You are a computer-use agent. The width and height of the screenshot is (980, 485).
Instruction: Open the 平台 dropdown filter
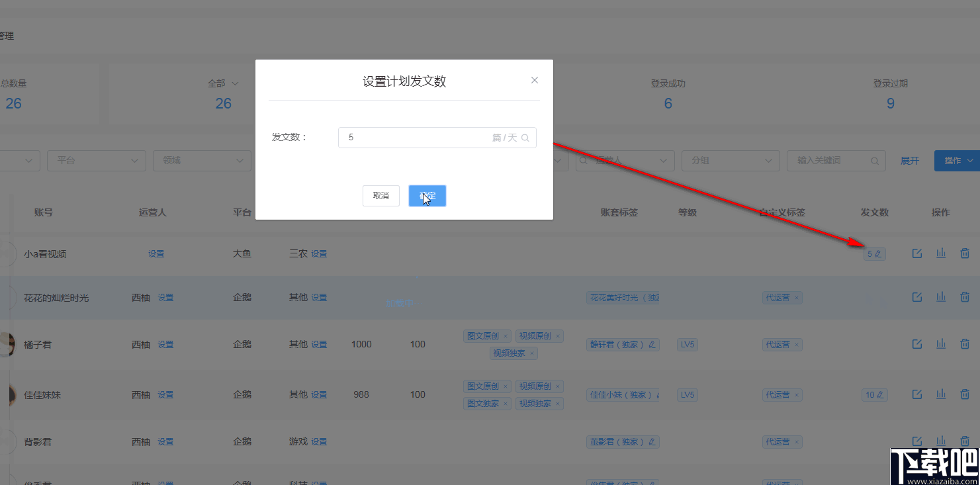(96, 160)
